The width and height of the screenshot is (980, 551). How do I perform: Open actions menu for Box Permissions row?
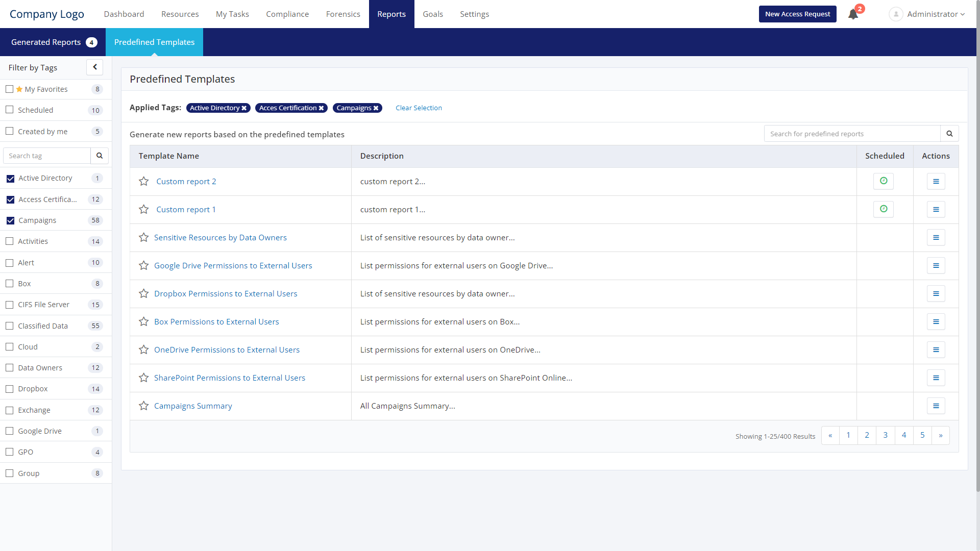[x=936, y=322]
